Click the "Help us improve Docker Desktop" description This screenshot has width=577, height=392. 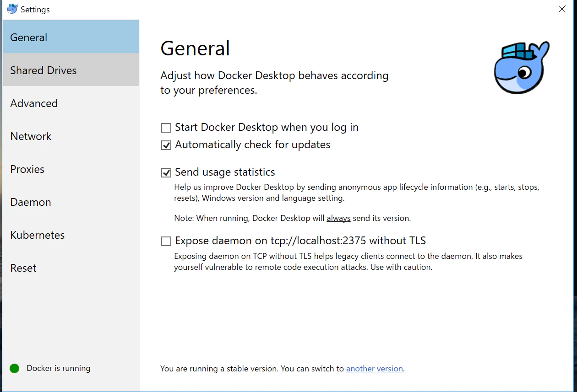pyautogui.click(x=357, y=193)
